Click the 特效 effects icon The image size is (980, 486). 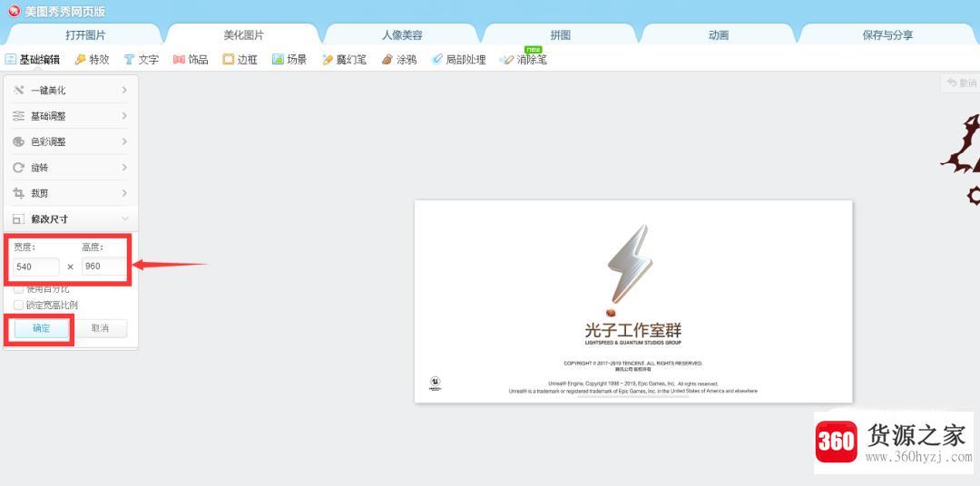80,60
